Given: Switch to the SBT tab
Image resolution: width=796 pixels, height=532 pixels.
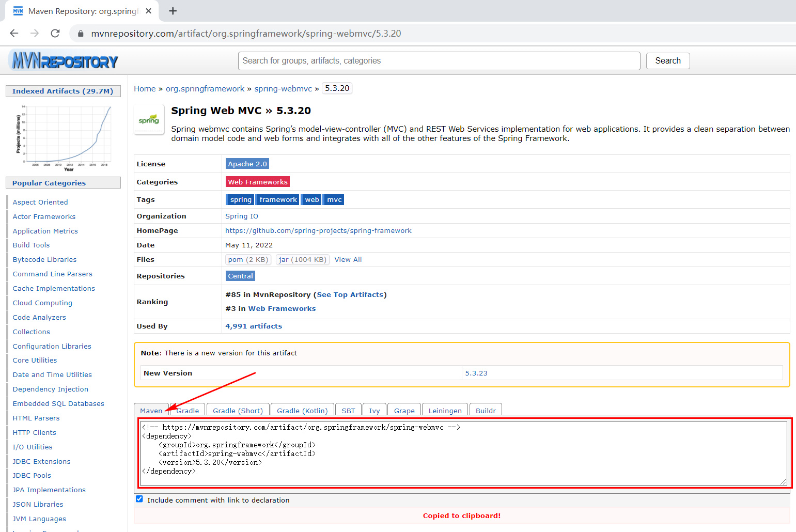Looking at the screenshot, I should 349,411.
